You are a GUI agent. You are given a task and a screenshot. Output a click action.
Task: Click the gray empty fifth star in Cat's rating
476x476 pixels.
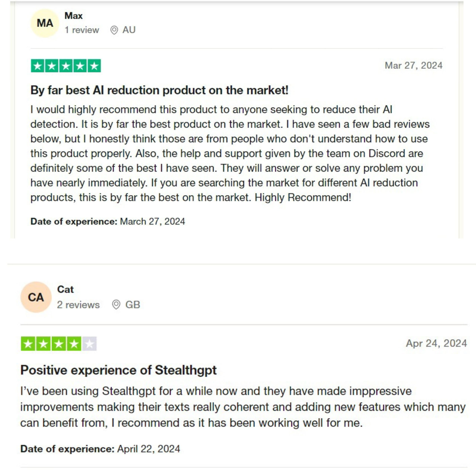[89, 343]
